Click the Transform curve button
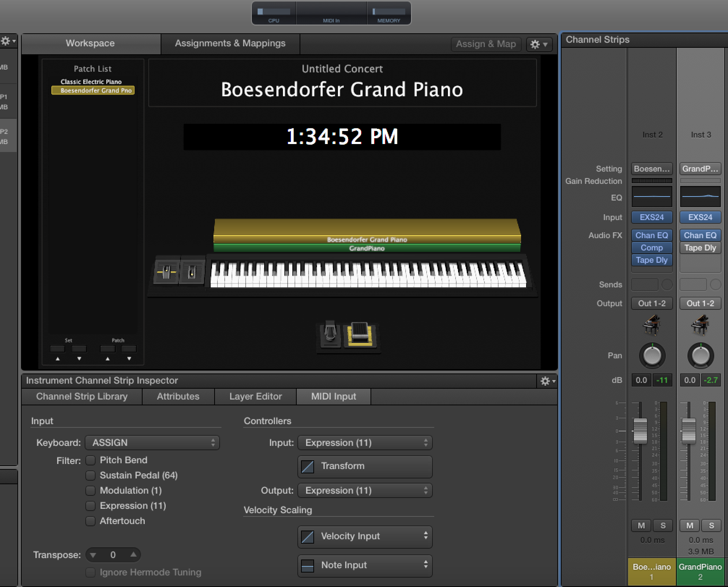 [365, 466]
